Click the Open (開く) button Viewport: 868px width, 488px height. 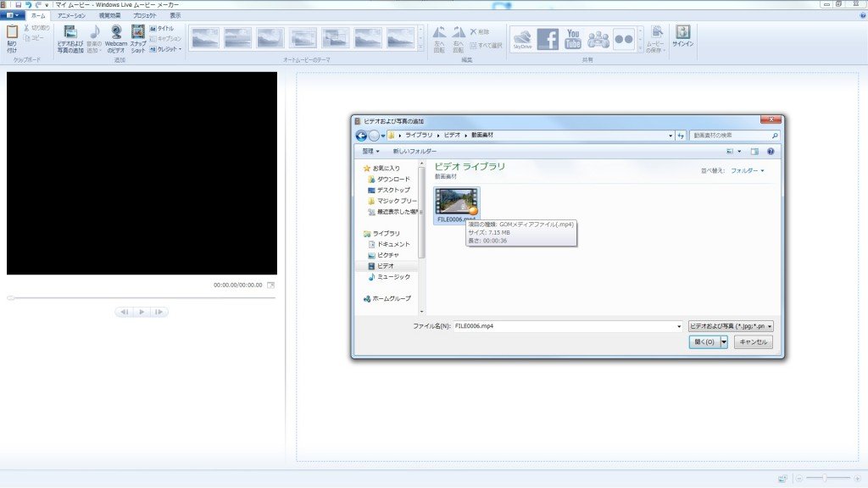coord(704,342)
